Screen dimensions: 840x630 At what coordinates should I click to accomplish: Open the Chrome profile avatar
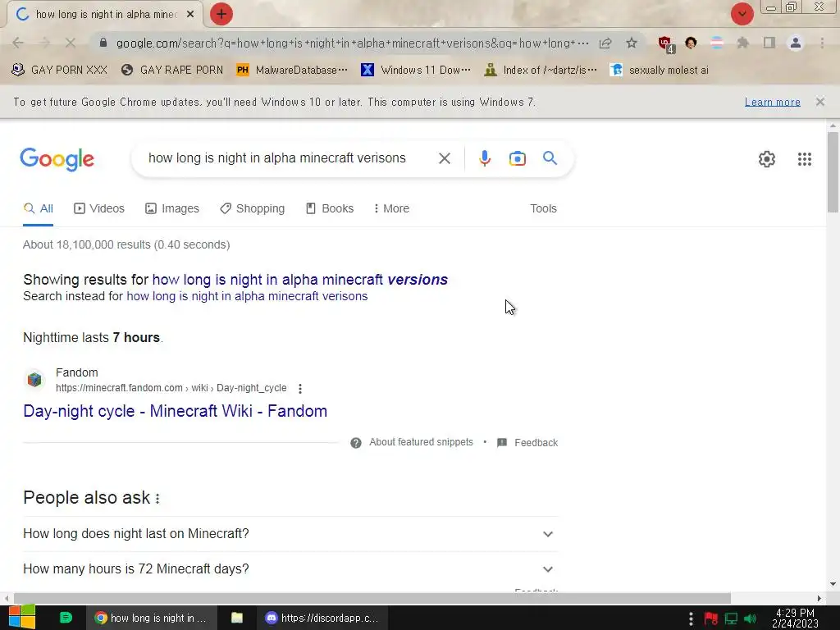(796, 43)
